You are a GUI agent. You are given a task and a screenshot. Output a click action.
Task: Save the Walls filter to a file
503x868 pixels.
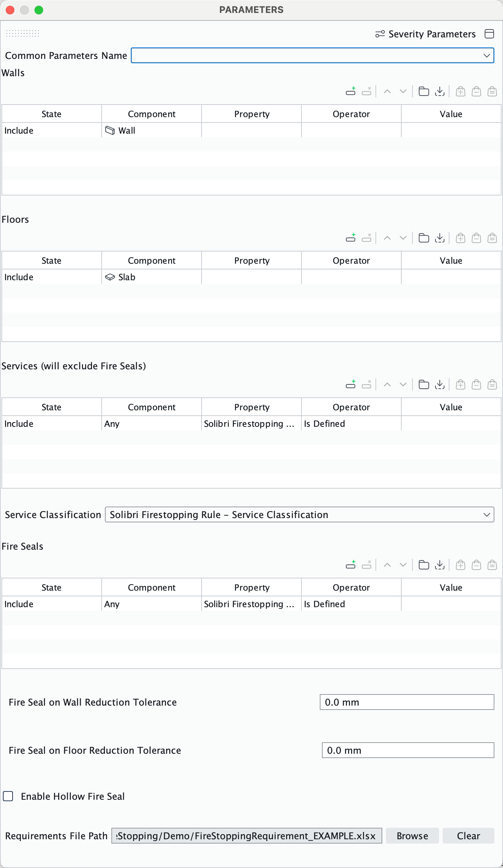[440, 91]
